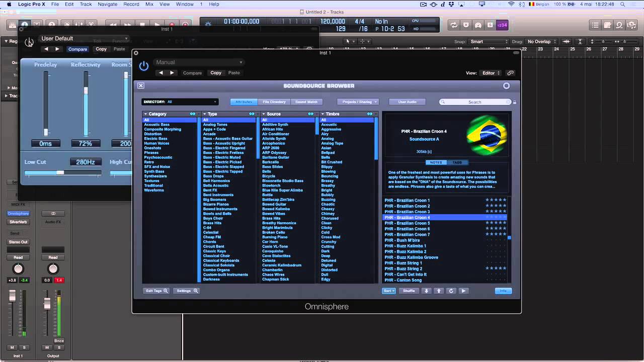Open the Sort dropdown

click(389, 291)
